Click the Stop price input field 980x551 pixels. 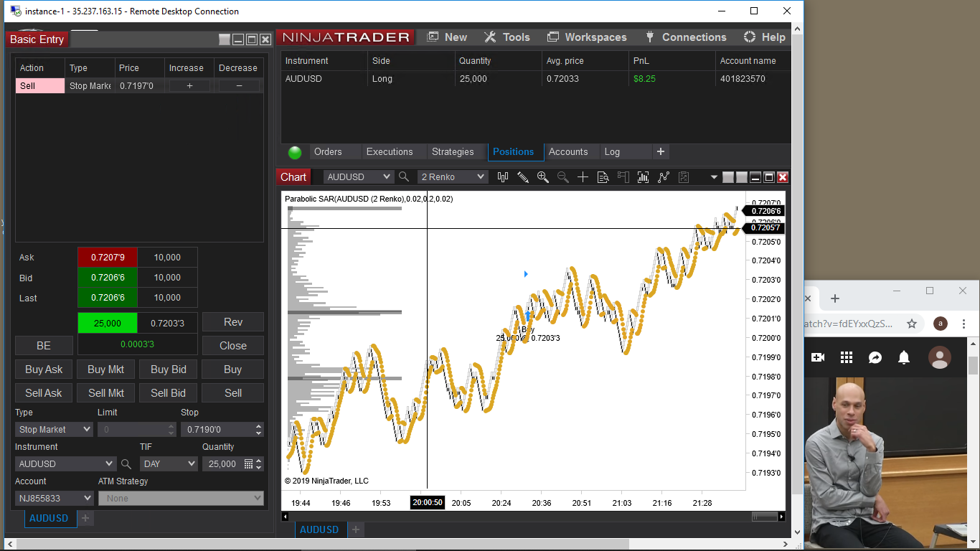click(217, 430)
